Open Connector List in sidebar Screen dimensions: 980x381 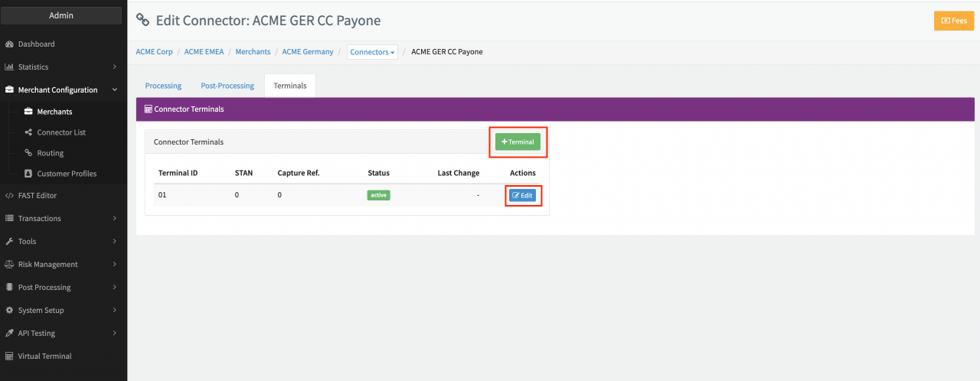tap(61, 132)
